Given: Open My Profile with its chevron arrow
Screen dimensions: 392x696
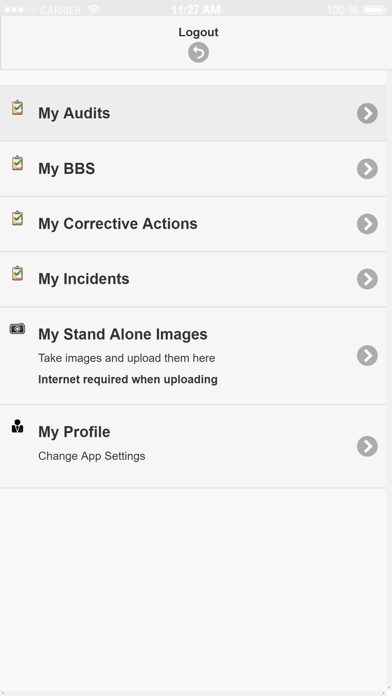Looking at the screenshot, I should tap(367, 446).
